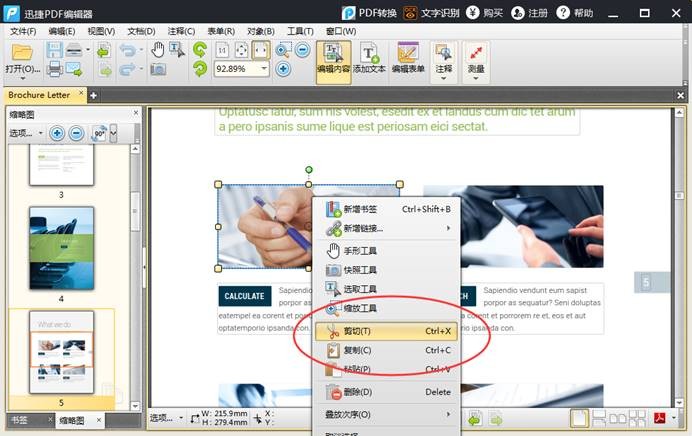
Task: Send document by email envelope icon
Action: click(x=74, y=69)
